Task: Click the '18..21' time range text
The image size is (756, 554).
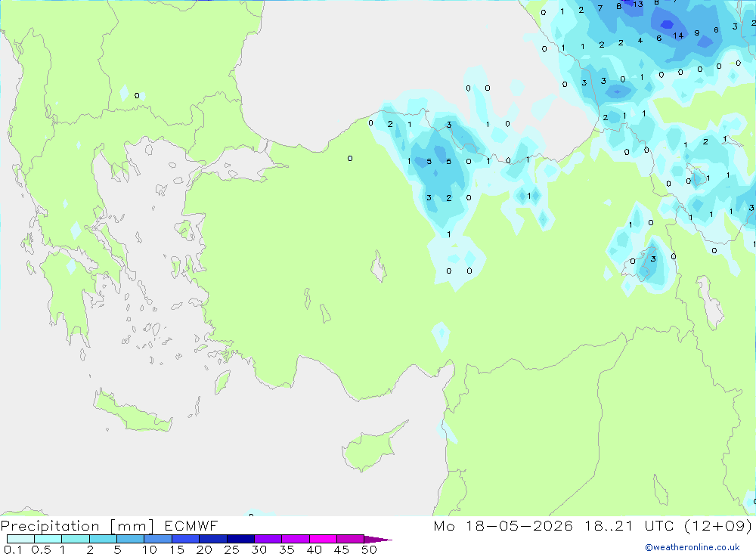Action: (609, 525)
